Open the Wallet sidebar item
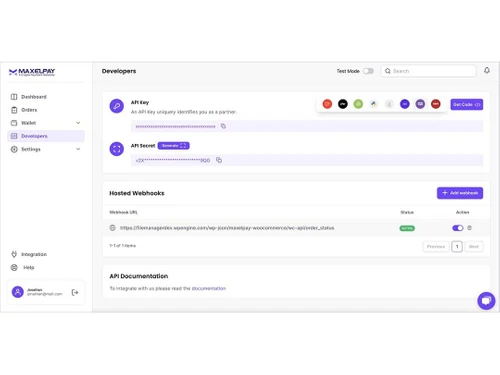This screenshot has height=375, width=500. (46, 123)
